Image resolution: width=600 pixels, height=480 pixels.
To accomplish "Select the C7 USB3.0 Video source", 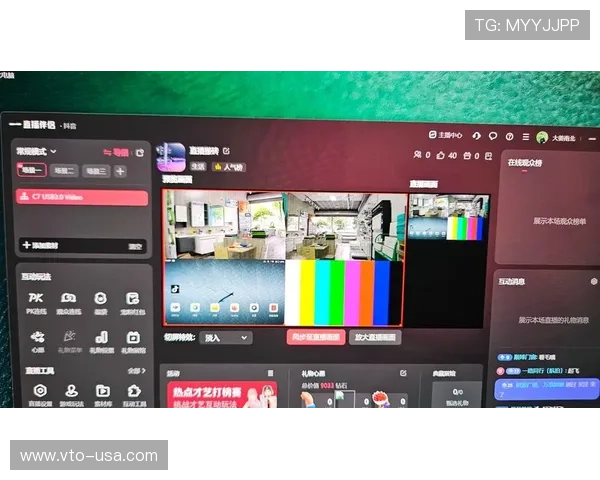I will (82, 197).
